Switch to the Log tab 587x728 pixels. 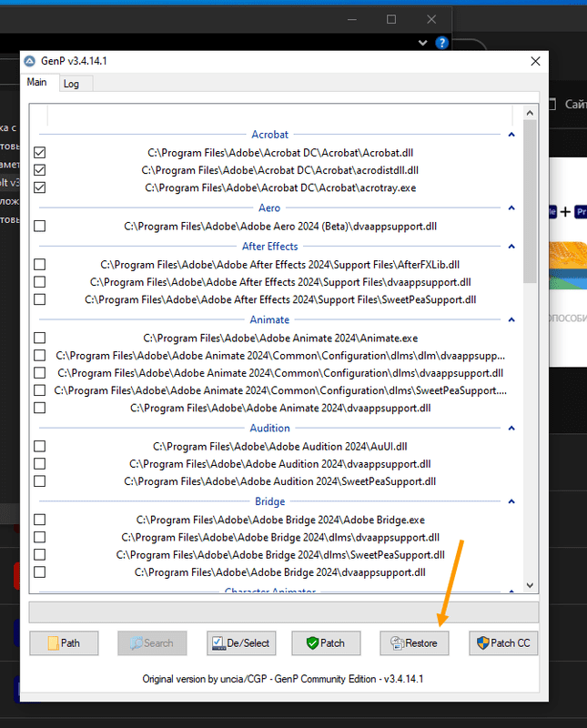point(71,84)
